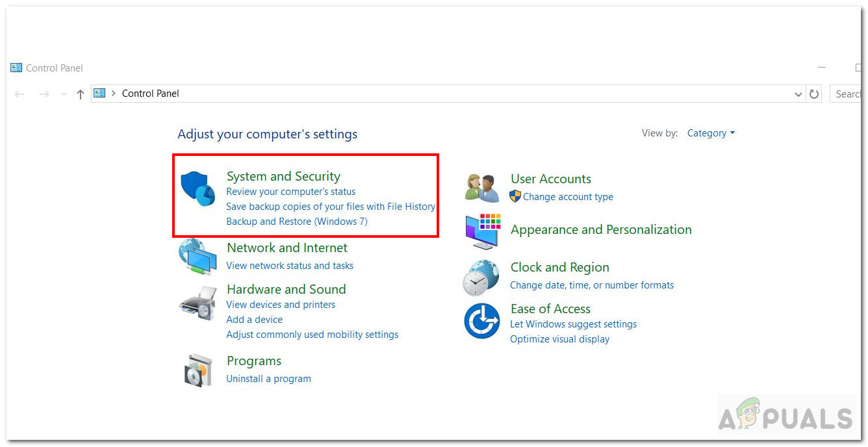Click the User Accounts people icon
Screen dimensions: 868x447
(482, 188)
